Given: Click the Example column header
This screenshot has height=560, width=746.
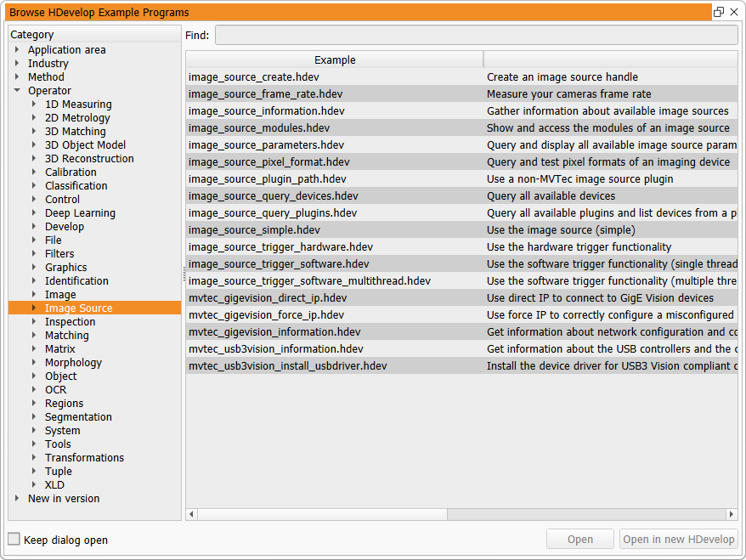Looking at the screenshot, I should (x=335, y=59).
